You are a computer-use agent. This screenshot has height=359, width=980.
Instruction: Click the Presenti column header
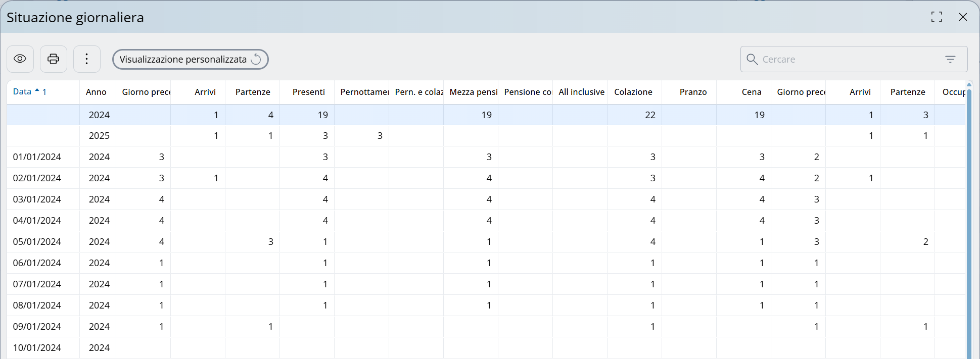pyautogui.click(x=308, y=92)
